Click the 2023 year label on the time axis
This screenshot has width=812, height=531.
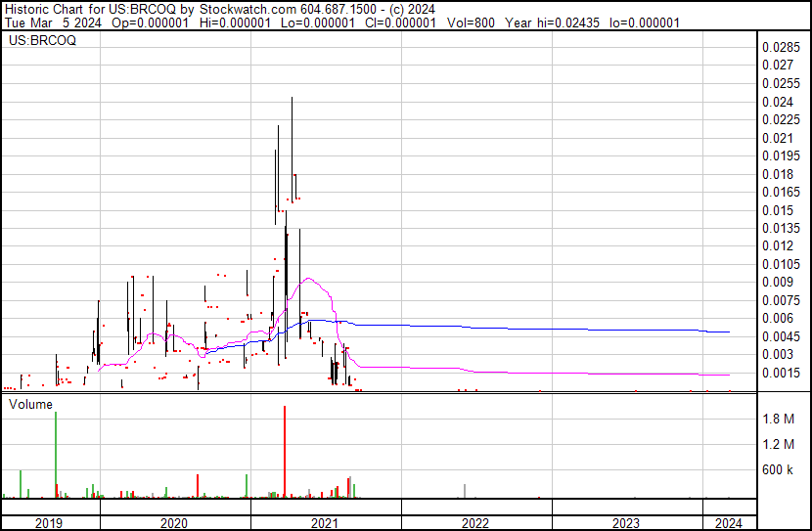[x=626, y=522]
